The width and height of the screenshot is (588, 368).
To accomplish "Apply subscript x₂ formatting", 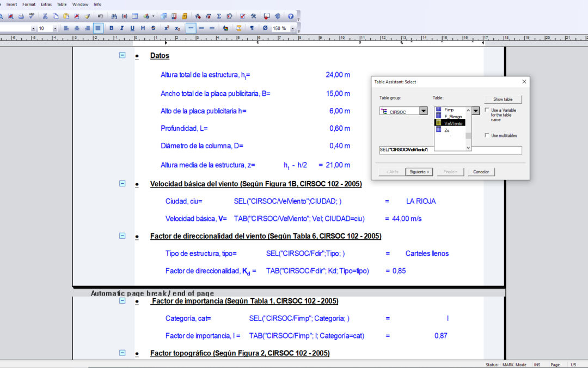I will coord(177,28).
